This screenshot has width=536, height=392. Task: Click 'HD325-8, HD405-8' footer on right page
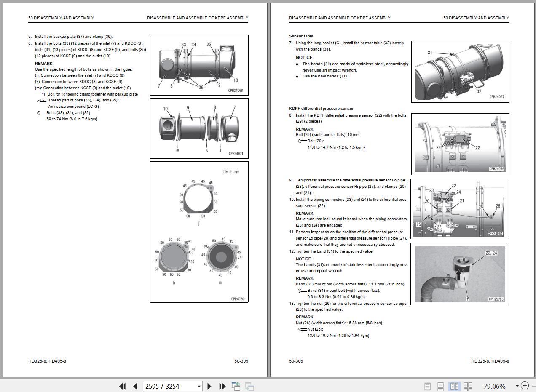490,361
